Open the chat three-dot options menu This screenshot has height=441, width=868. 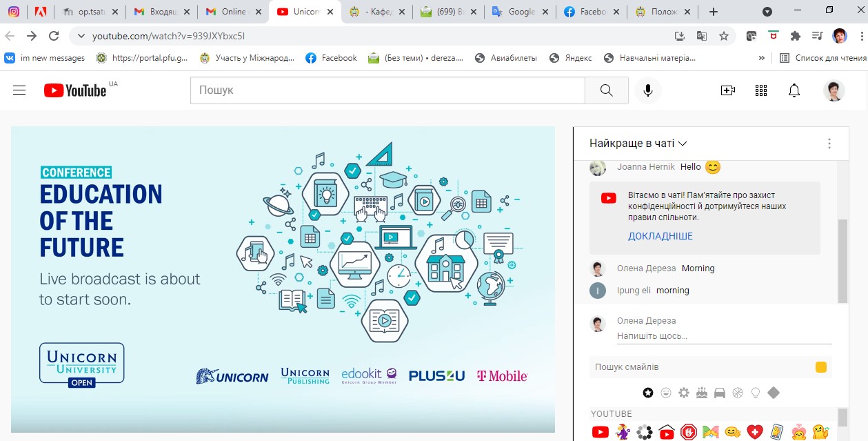click(829, 144)
